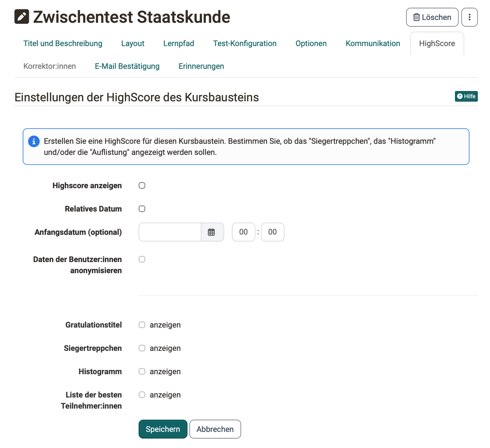This screenshot has width=490, height=448.
Task: Focus the Anfangsdatum date input field
Action: tap(170, 232)
